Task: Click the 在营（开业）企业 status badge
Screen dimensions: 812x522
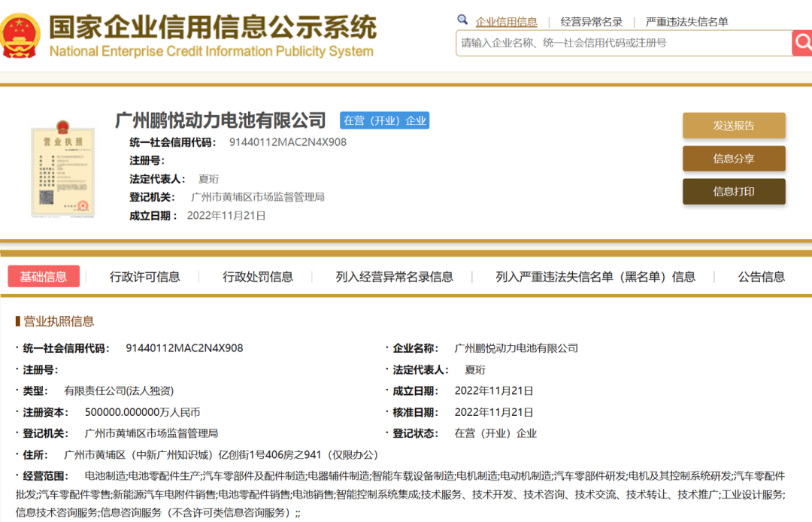Action: [x=384, y=120]
